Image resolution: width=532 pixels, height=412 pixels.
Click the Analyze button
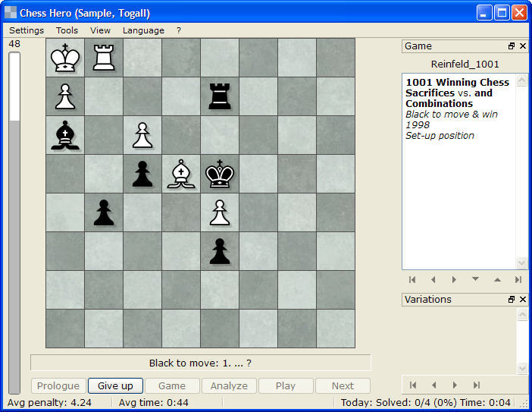229,386
